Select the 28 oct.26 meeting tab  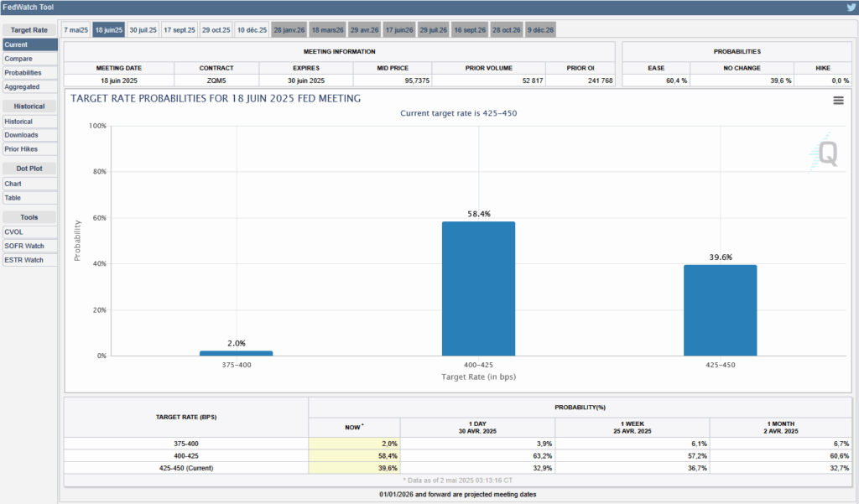coord(506,30)
